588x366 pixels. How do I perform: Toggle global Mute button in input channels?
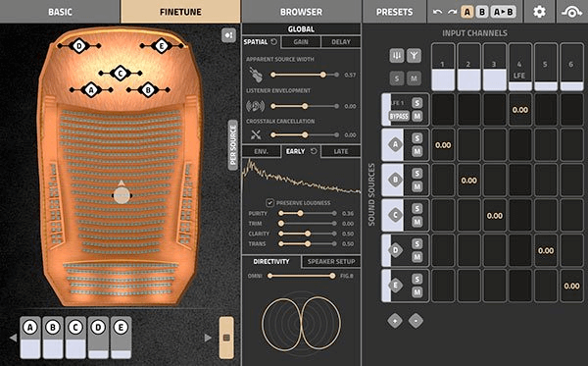click(414, 78)
